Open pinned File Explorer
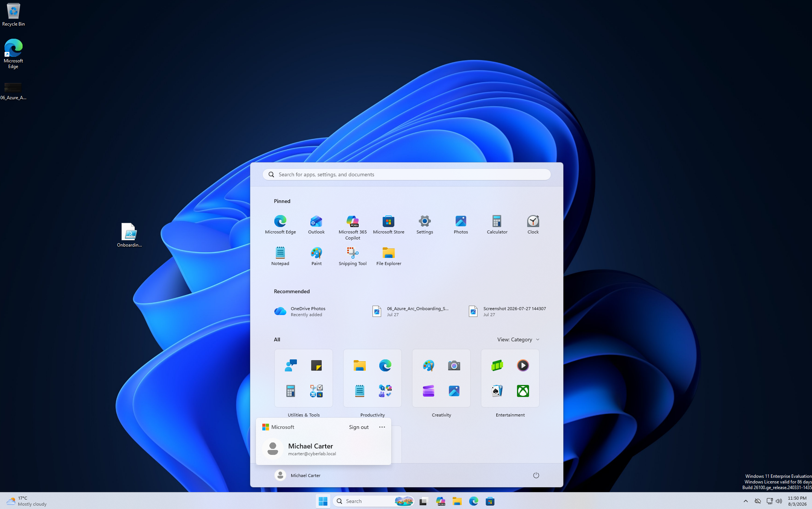 pyautogui.click(x=388, y=256)
